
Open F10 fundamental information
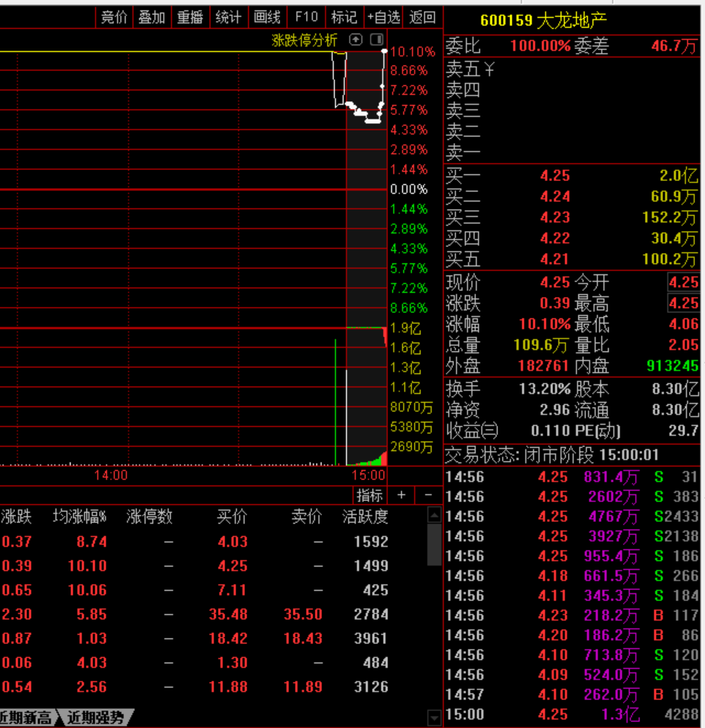tap(305, 16)
